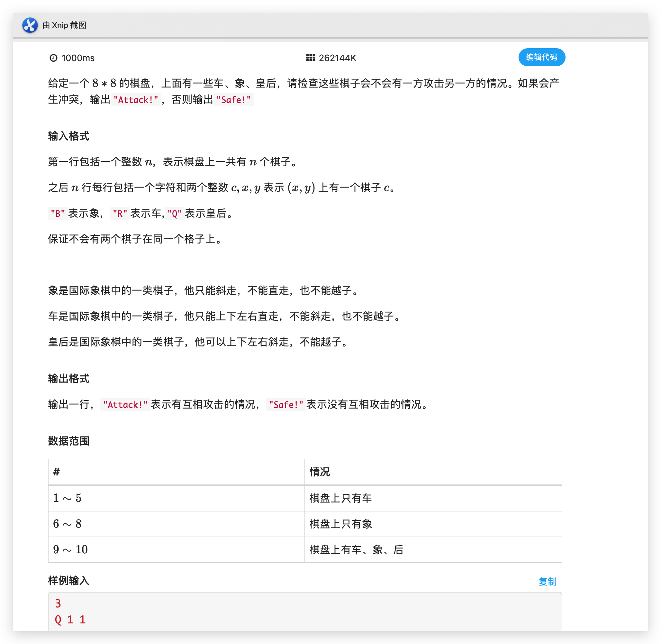Select the highlighted "Safe!" code snippet

coord(234,100)
